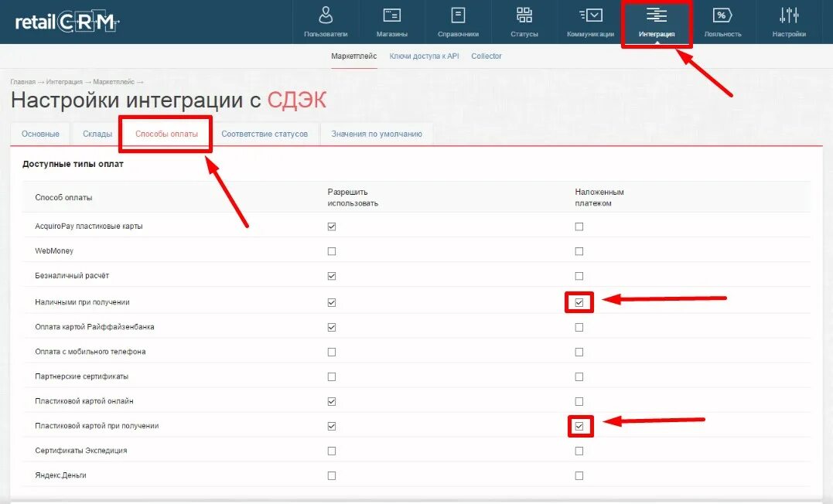Enable cash on delivery for мобильного телефона
The image size is (833, 504).
pyautogui.click(x=579, y=352)
